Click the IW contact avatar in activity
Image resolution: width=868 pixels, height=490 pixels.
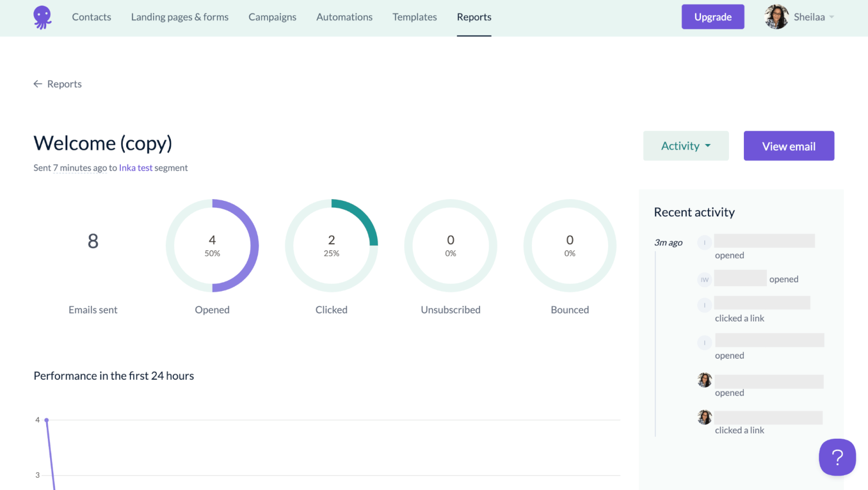(704, 280)
